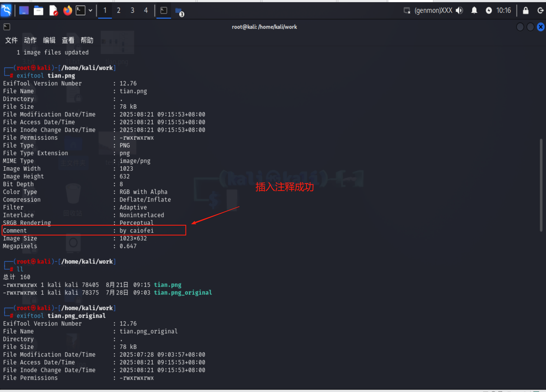Open the 编辑 menu

tap(49, 40)
